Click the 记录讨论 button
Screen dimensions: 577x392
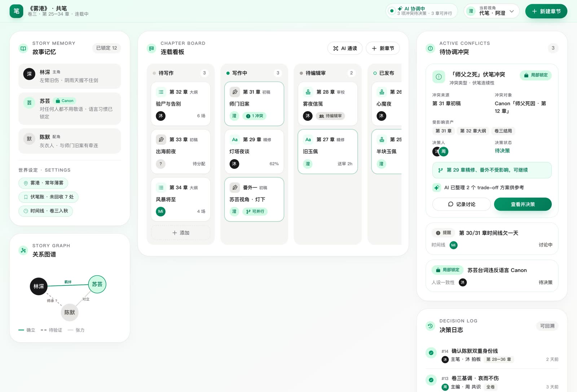(x=462, y=204)
